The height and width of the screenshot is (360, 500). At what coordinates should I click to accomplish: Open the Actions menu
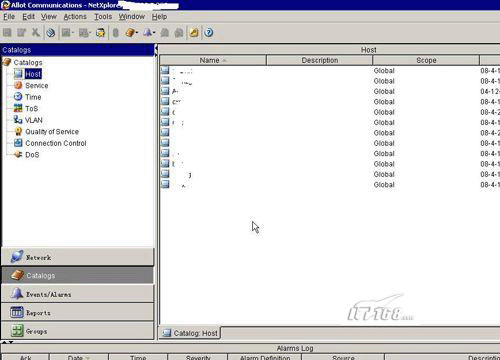coord(75,17)
